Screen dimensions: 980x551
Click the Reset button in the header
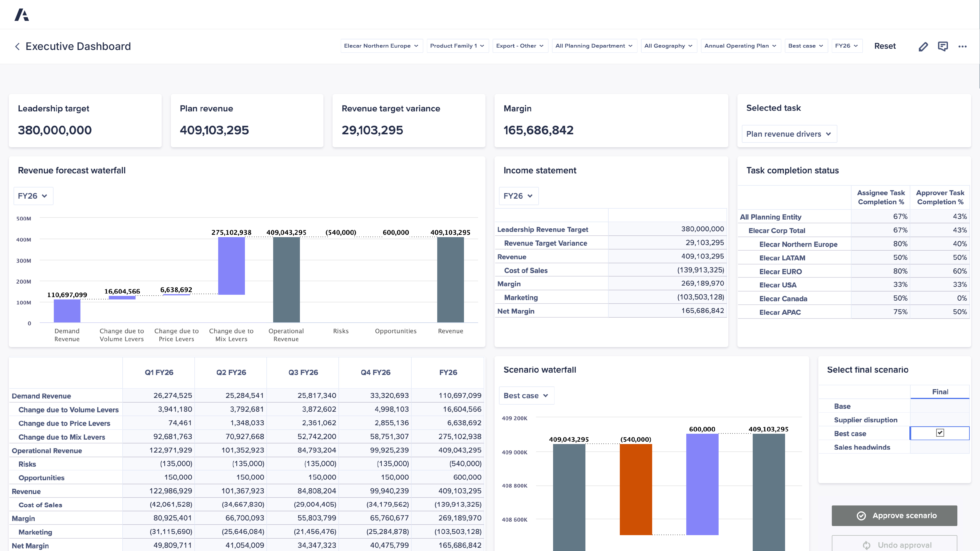(885, 46)
